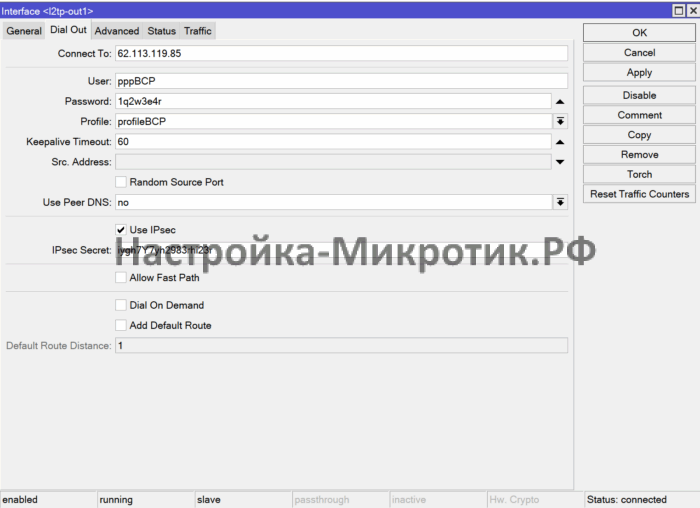
Task: Click the Src. Address field
Action: [333, 162]
